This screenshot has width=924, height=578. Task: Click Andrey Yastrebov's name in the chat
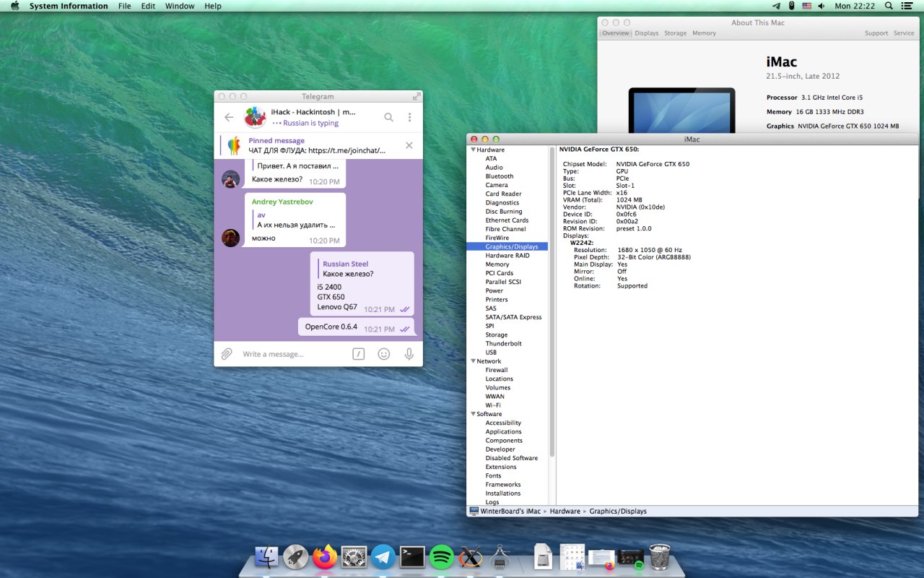[282, 202]
